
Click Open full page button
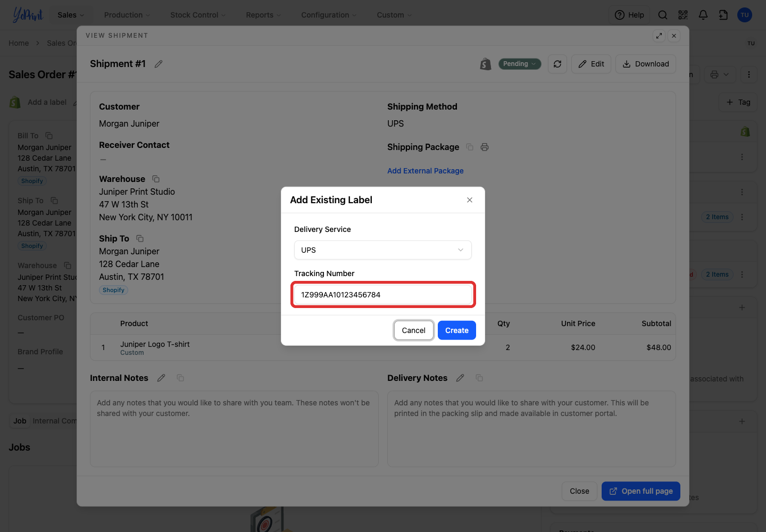pos(641,491)
